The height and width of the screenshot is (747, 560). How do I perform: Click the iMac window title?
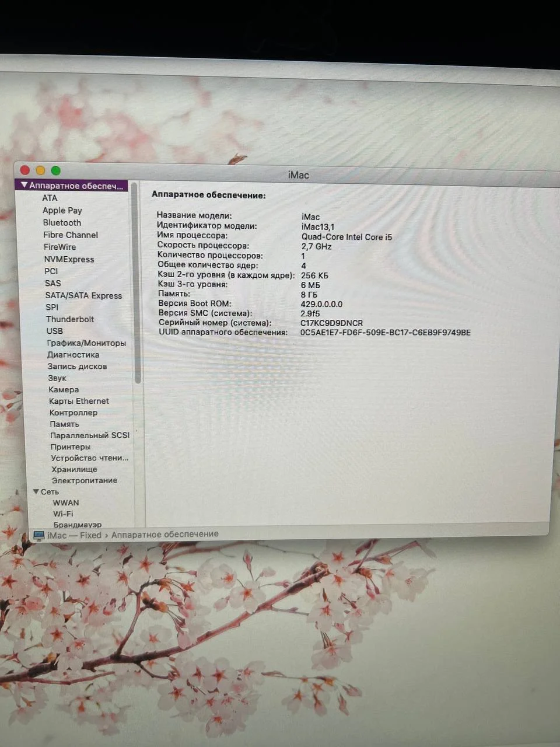pyautogui.click(x=298, y=174)
